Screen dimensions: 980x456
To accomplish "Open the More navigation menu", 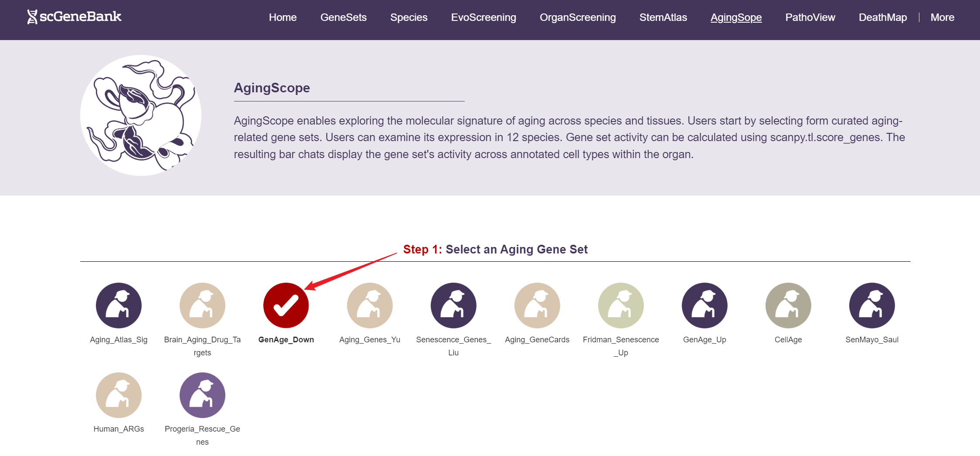I will coord(942,17).
